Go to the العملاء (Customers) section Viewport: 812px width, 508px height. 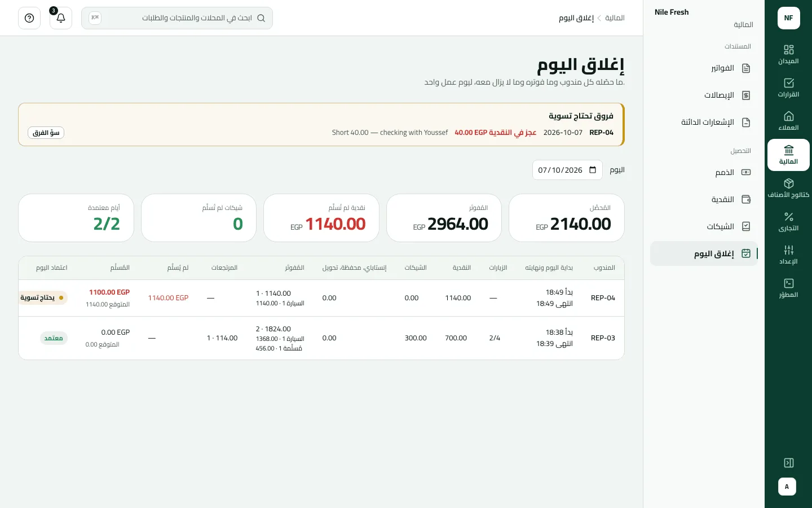click(788, 121)
